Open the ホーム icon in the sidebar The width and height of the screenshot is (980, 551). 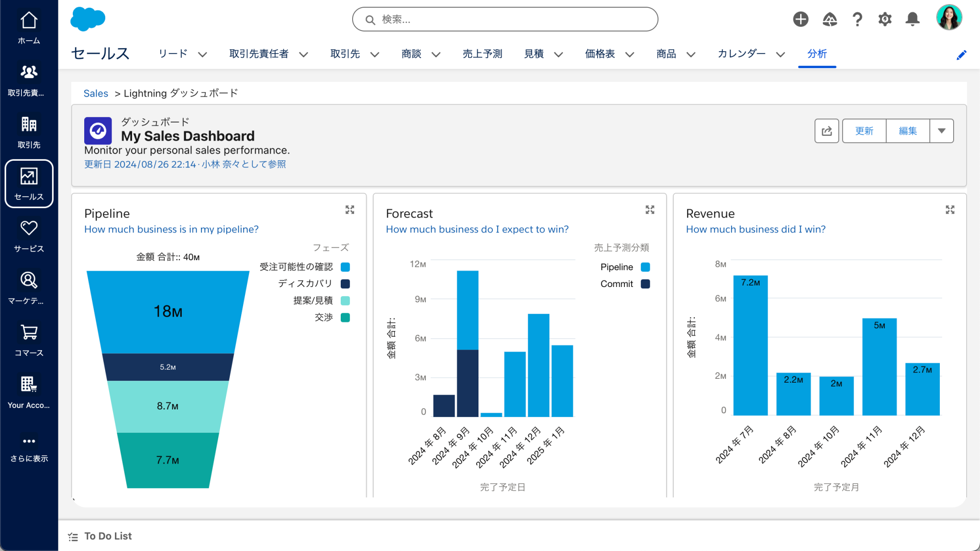pos(29,20)
